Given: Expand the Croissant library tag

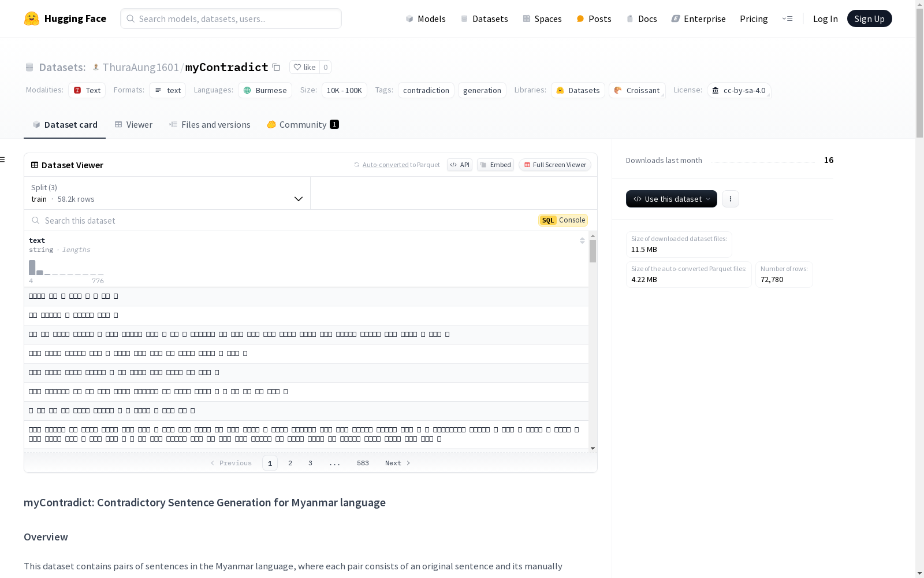Looking at the screenshot, I should (x=637, y=90).
